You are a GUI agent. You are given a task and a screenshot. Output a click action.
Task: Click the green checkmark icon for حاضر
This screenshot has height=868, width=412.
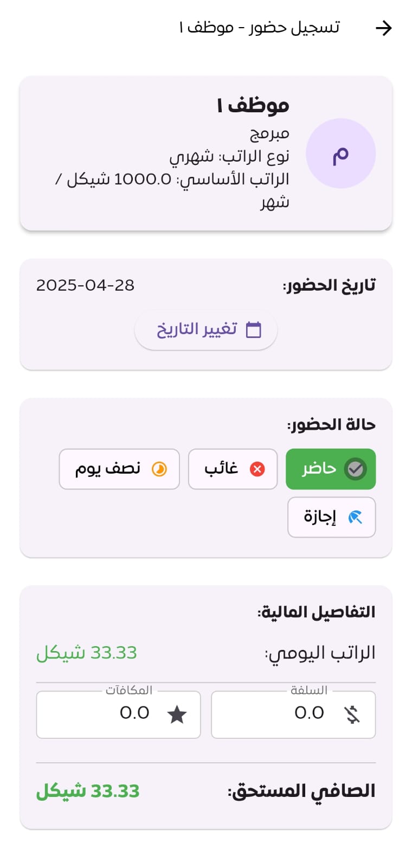pos(356,469)
